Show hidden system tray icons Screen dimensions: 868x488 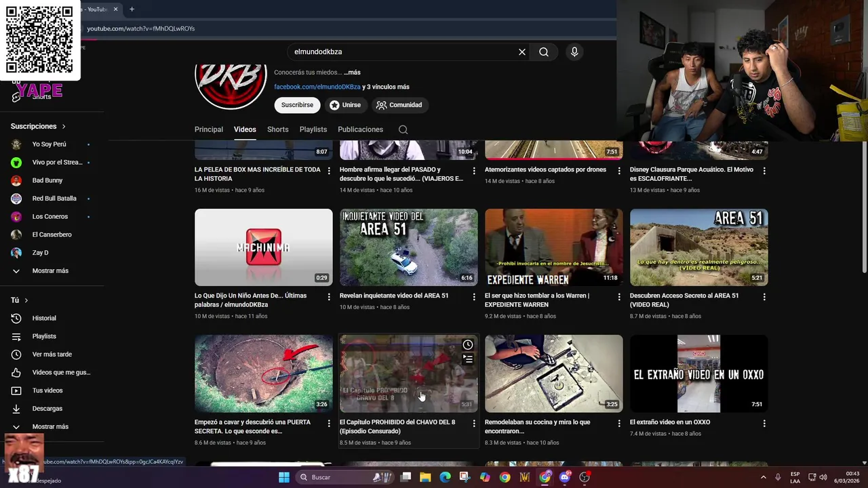tap(763, 477)
